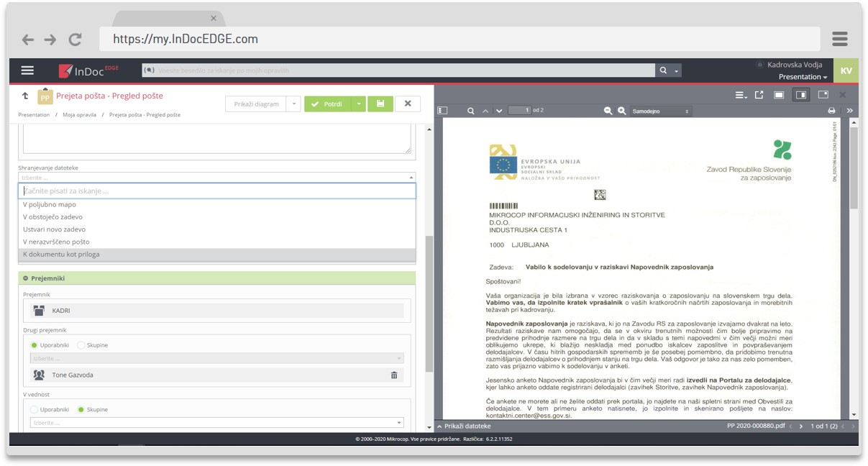Confirm with the green Potrdi button
This screenshot has width=868, height=466.
point(327,104)
